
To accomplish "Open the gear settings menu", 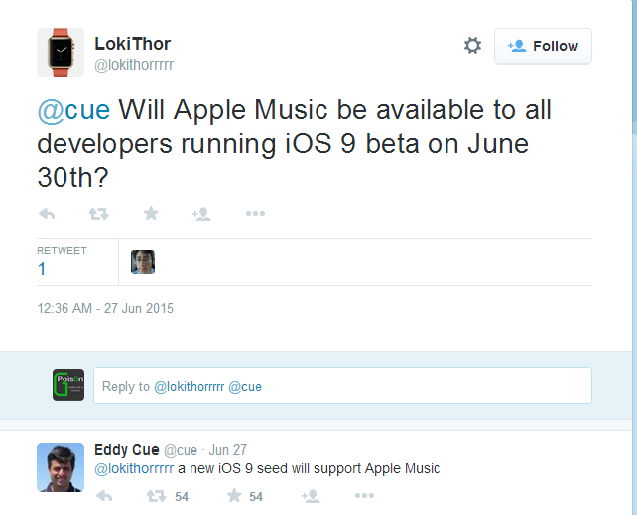I will (x=472, y=45).
